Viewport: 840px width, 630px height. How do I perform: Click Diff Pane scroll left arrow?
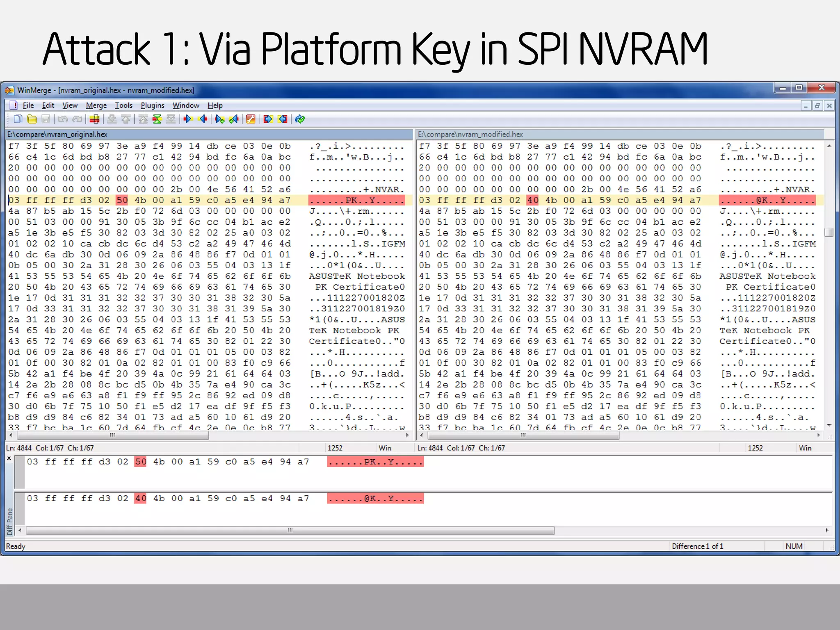pos(20,530)
